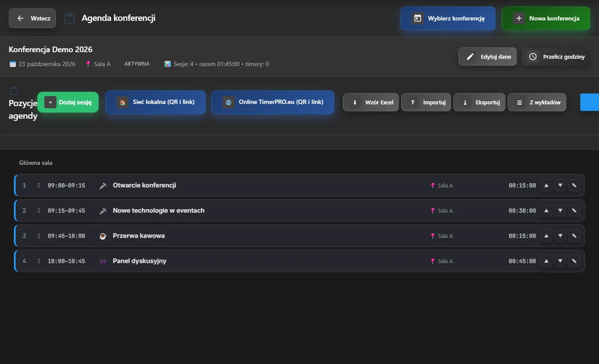Click the Z wykładów button

click(537, 103)
